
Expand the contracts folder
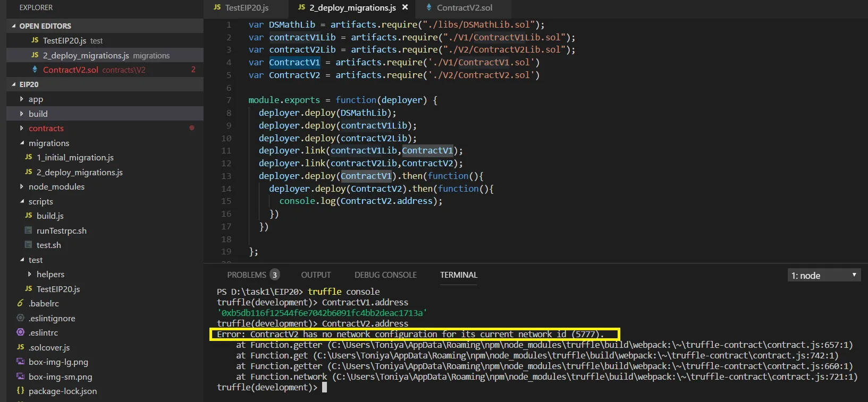point(22,129)
